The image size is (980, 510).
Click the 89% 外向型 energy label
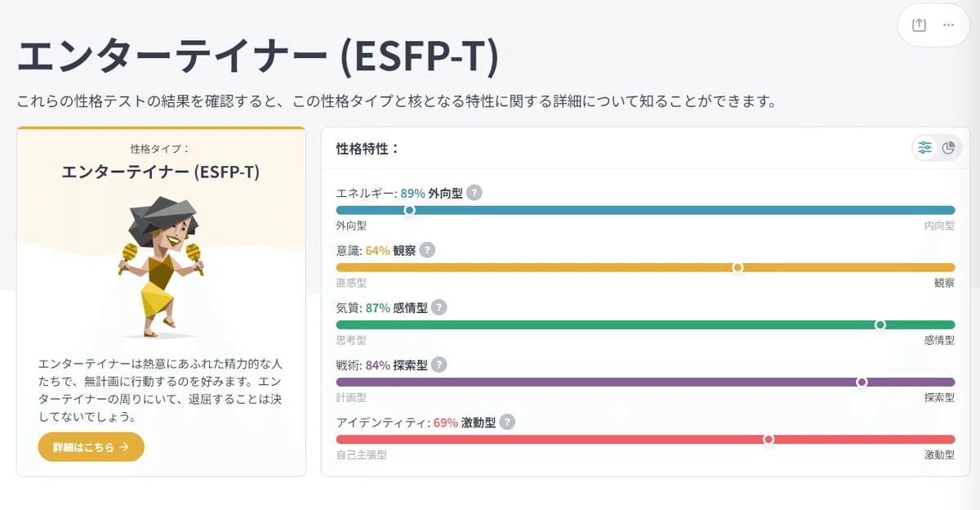(x=431, y=194)
